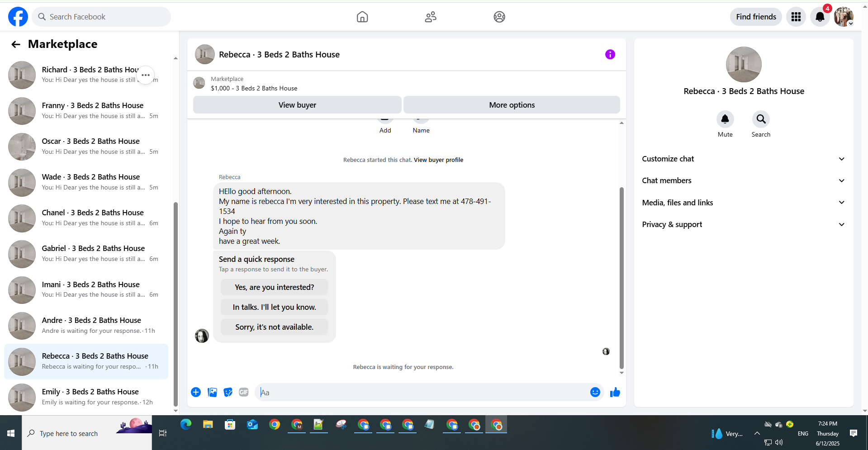868x450 pixels.
Task: Click the Windows 'Type here to search' box
Action: click(x=87, y=433)
